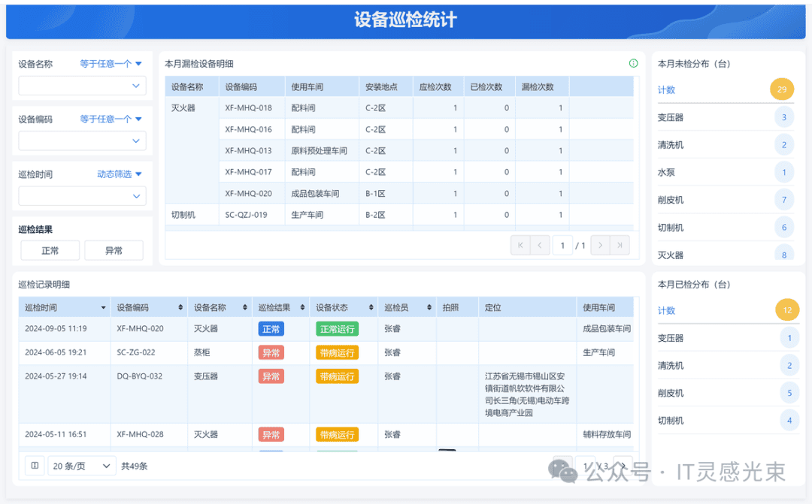Click the 计数 header in 本月未检分布

coord(666,89)
